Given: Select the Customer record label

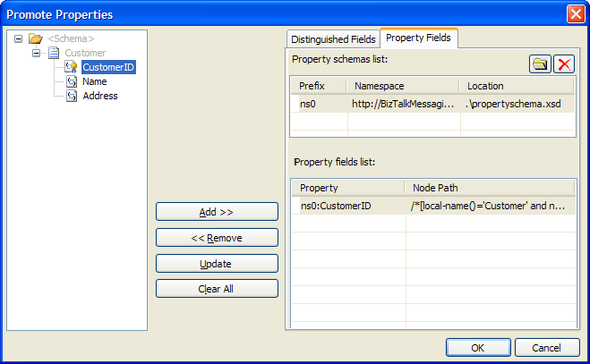Looking at the screenshot, I should 85,53.
